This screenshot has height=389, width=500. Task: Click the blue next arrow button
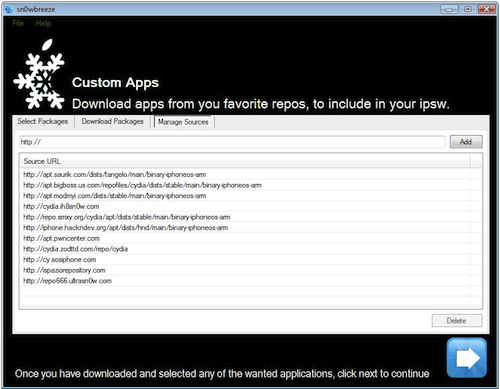click(x=466, y=358)
